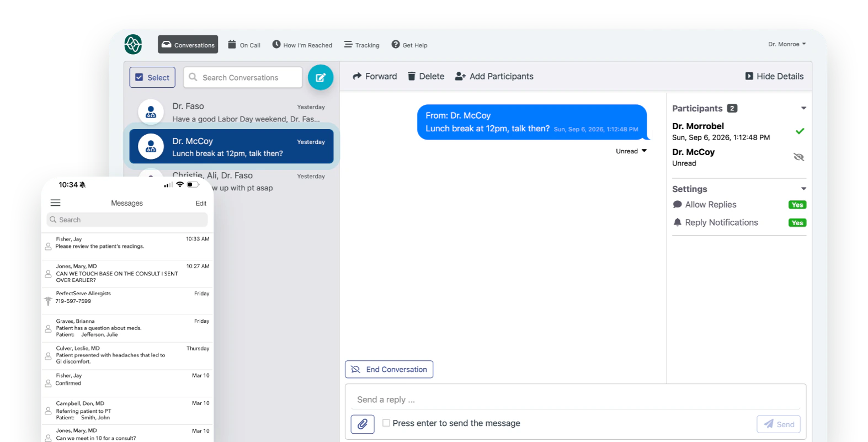The width and height of the screenshot is (868, 442).
Task: Click End Conversation button
Action: pyautogui.click(x=389, y=369)
